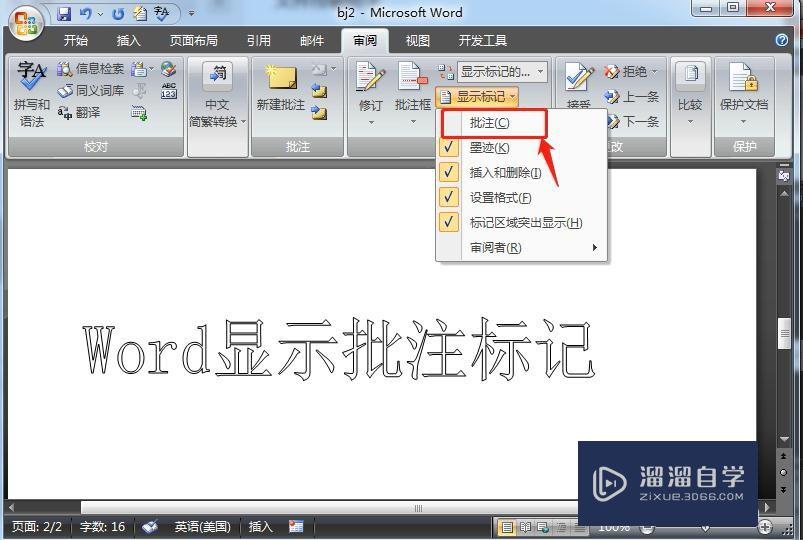Expand the 保护文档 dropdown arrow
803x540 pixels.
pos(744,122)
